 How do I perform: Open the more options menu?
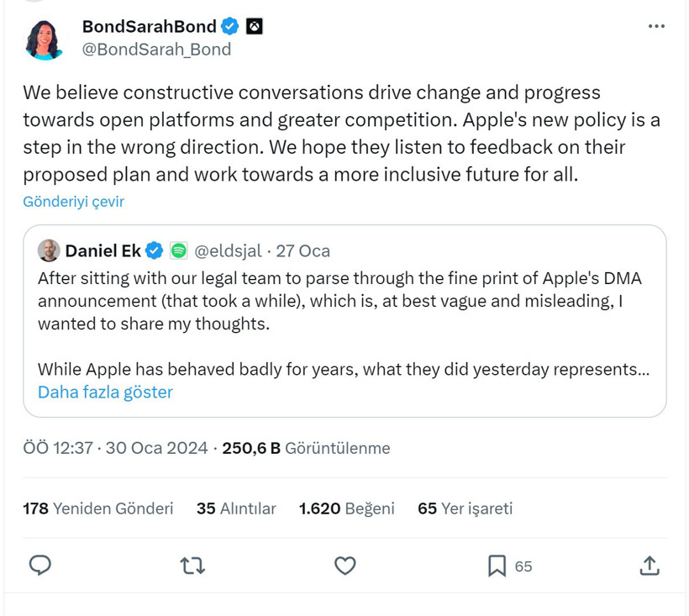[655, 25]
